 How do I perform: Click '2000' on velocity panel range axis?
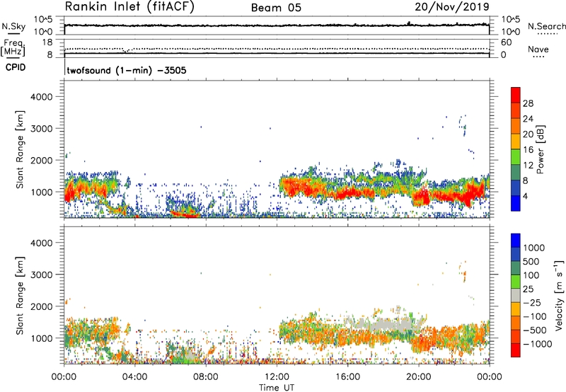(41, 306)
